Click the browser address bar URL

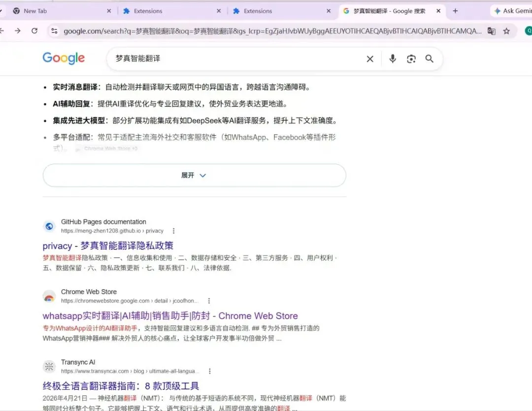[x=272, y=31]
